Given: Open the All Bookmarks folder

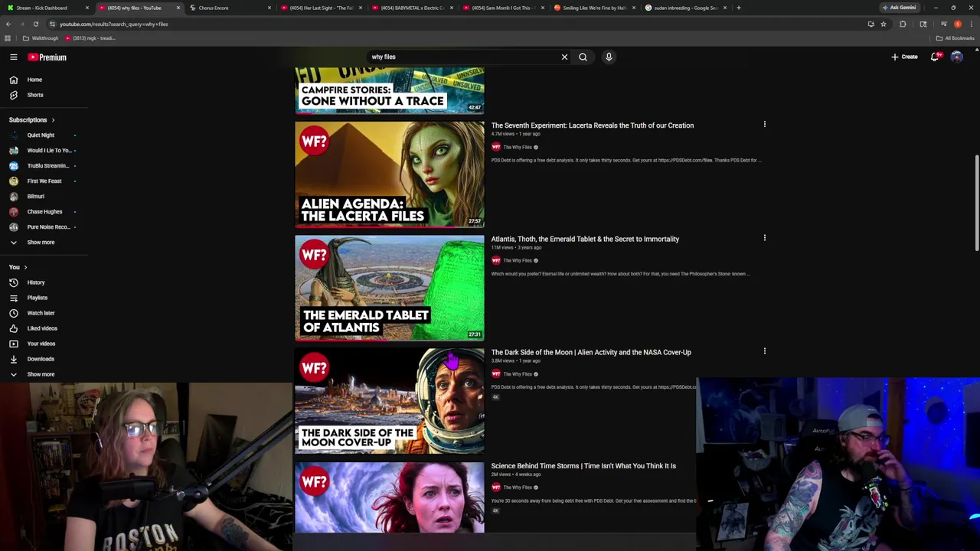Looking at the screenshot, I should tap(955, 38).
